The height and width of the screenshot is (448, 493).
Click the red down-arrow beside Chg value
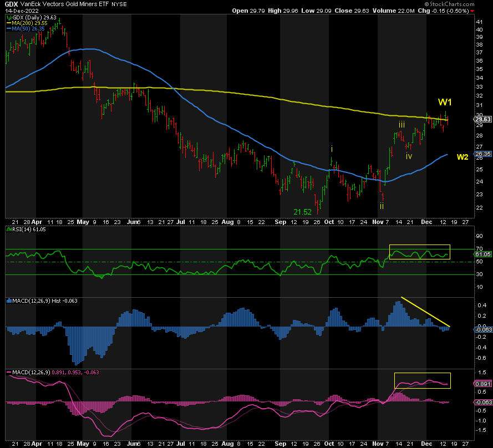[472, 11]
